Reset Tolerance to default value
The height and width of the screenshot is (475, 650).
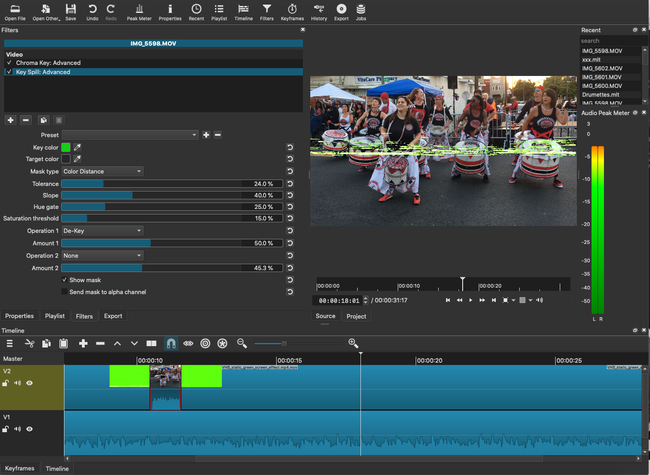tap(289, 184)
